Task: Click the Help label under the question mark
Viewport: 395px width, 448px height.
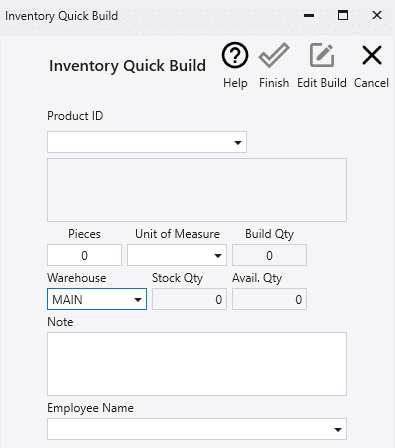Action: pyautogui.click(x=235, y=83)
